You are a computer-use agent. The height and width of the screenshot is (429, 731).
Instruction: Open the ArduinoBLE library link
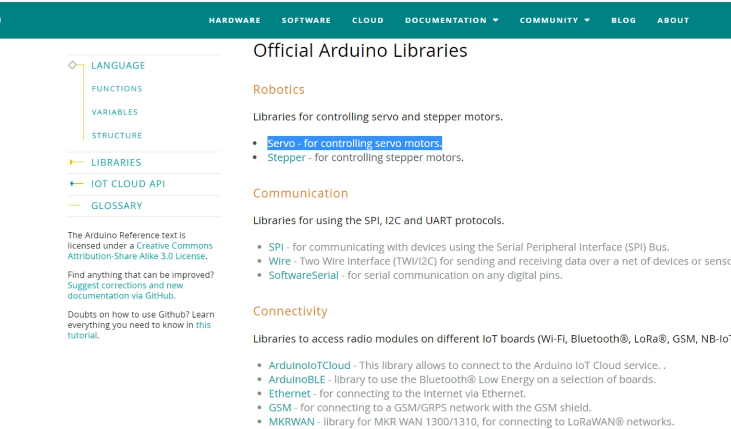tap(297, 380)
